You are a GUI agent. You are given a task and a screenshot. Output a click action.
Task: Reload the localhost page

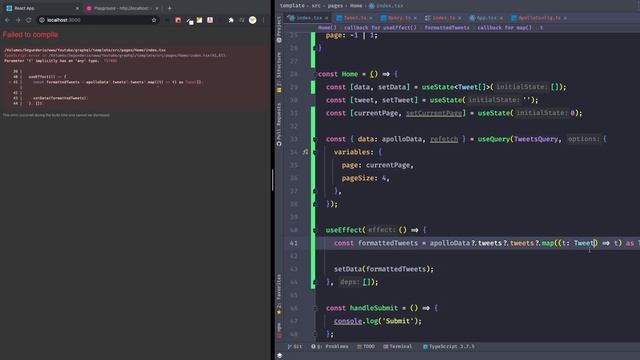[x=29, y=20]
